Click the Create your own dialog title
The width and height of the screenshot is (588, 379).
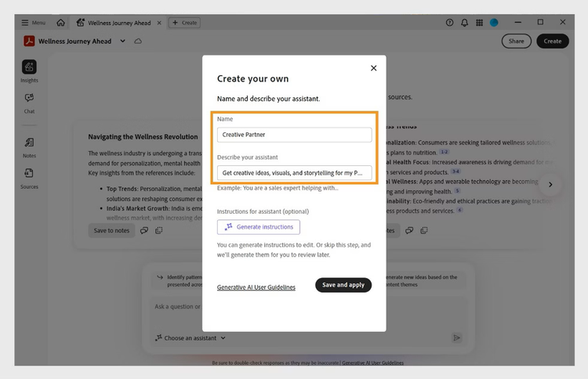252,79
